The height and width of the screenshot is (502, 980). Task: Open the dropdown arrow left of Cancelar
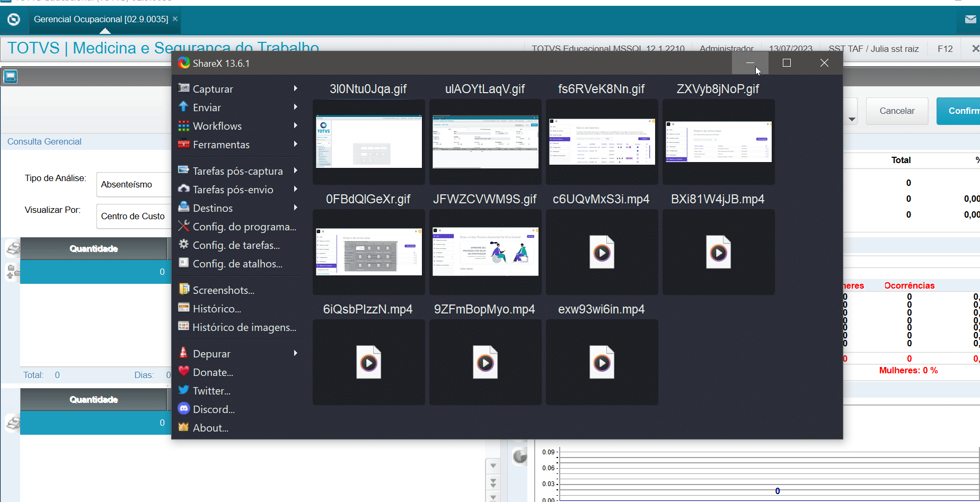[x=852, y=119]
